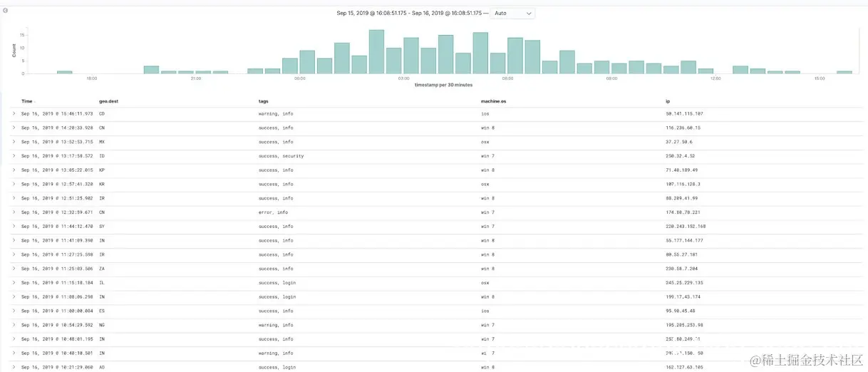This screenshot has width=868, height=372.
Task: Toggle the sort arrow beside the Time header
Action: 36,102
